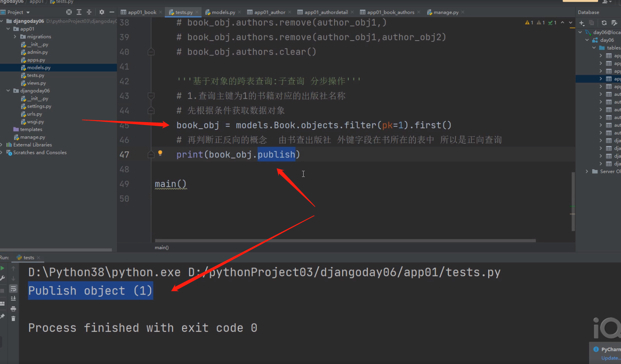This screenshot has height=364, width=621.
Task: Expand Scratches and Consoles node
Action: pyautogui.click(x=2, y=152)
